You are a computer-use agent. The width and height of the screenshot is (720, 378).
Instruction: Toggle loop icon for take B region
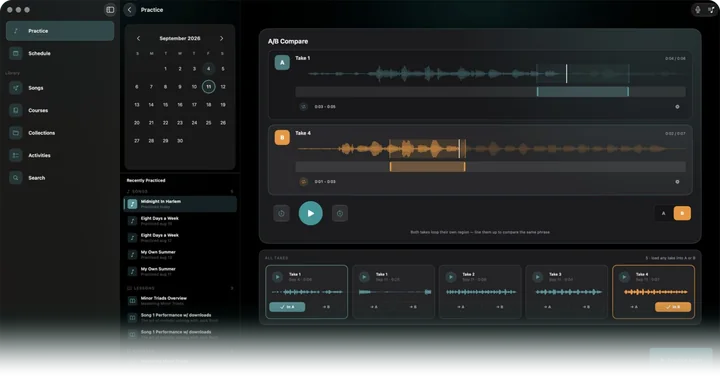pyautogui.click(x=304, y=182)
